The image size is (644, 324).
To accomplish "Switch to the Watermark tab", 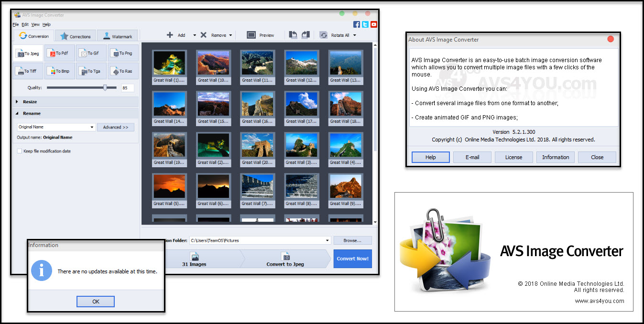I will (118, 36).
